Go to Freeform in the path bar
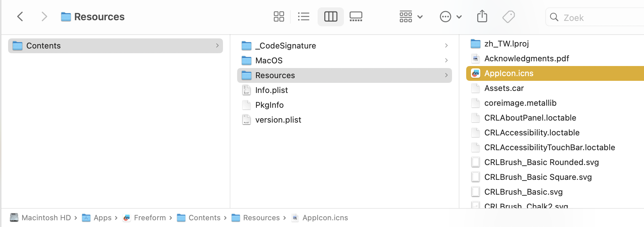 (150, 218)
